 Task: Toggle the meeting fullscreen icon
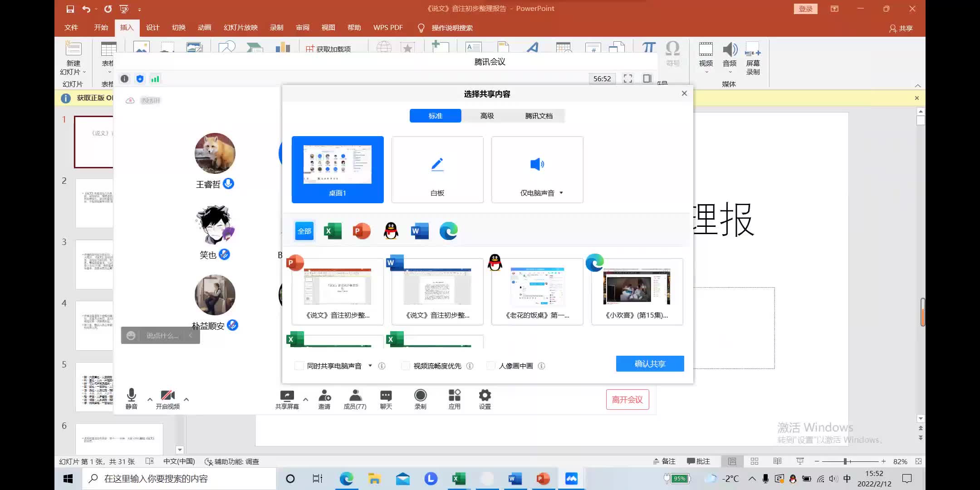click(x=628, y=78)
